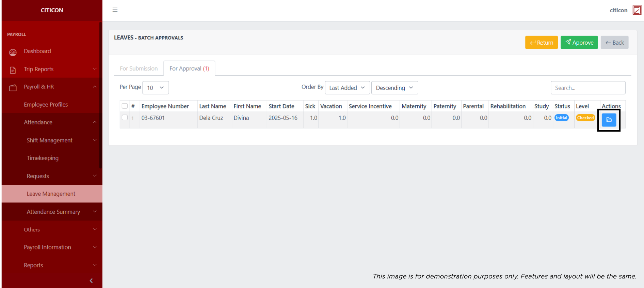
Task: Select the For Approval tab
Action: [189, 69]
